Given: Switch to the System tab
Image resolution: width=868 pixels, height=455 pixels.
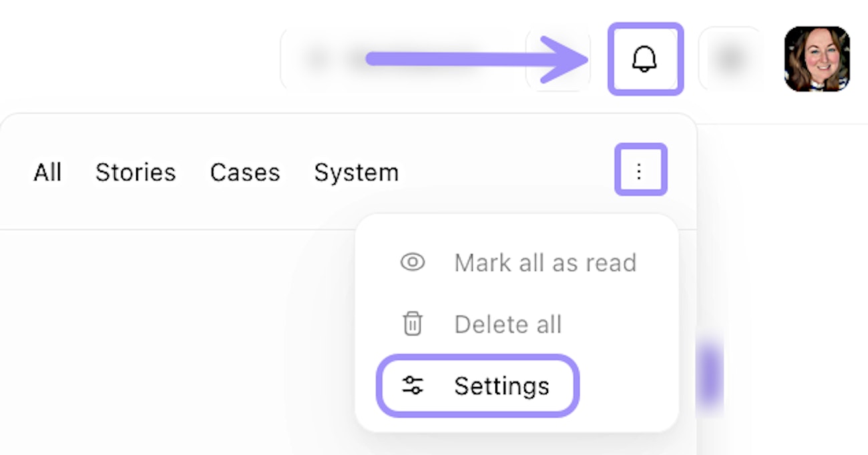Looking at the screenshot, I should (x=356, y=173).
